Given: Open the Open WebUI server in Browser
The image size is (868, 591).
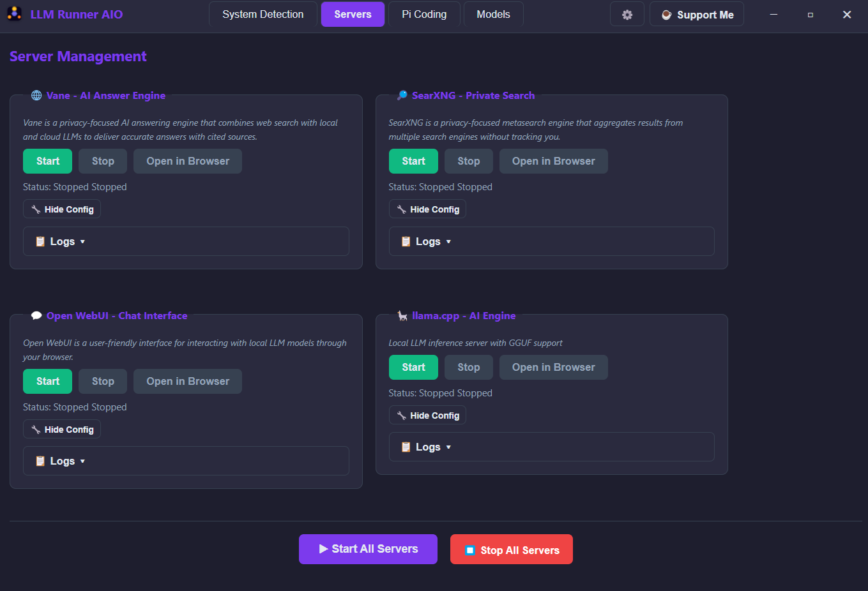Looking at the screenshot, I should click(x=188, y=382).
